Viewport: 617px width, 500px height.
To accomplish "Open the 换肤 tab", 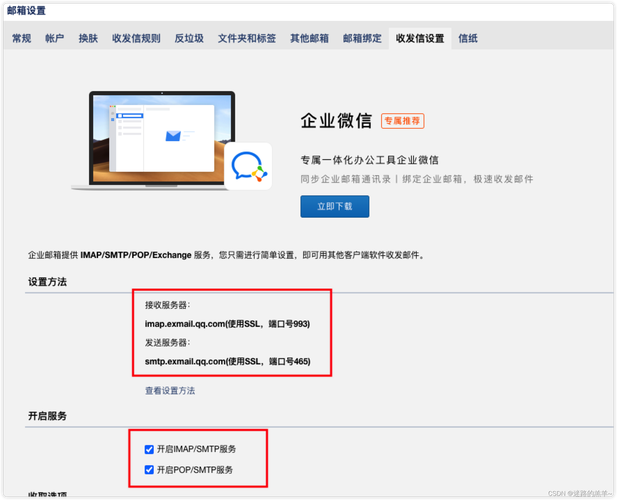I will click(x=88, y=38).
